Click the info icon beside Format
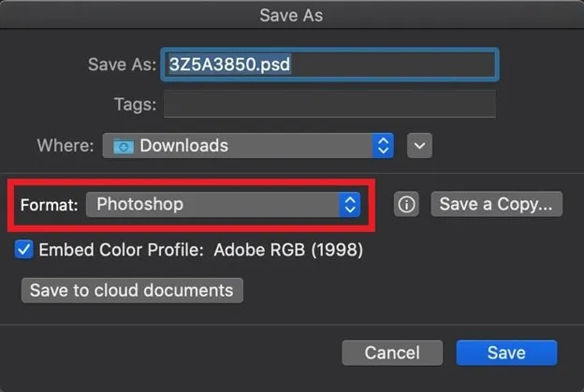Viewport: 584px width, 392px height. (406, 204)
